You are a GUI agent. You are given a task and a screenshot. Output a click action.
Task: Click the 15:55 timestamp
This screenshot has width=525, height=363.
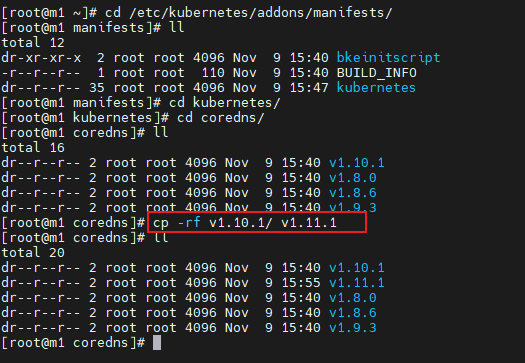[301, 283]
